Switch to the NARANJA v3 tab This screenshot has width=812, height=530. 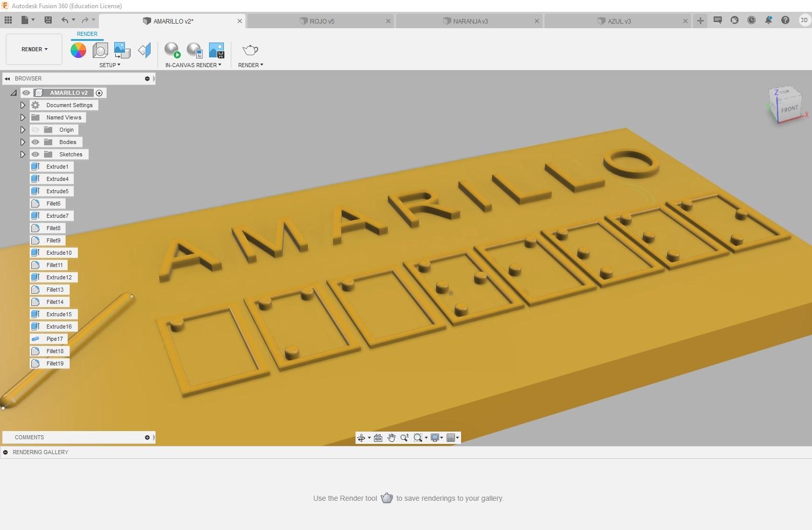(470, 21)
